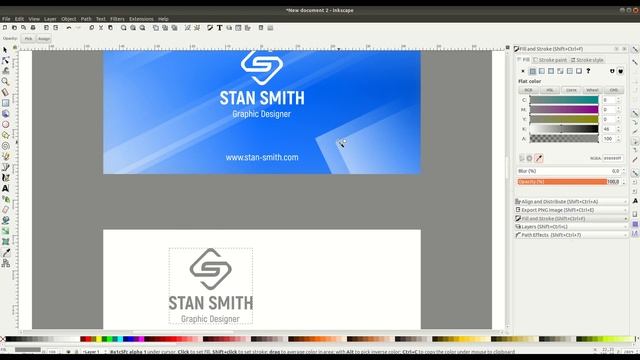Open the Extensions menu

tap(141, 19)
